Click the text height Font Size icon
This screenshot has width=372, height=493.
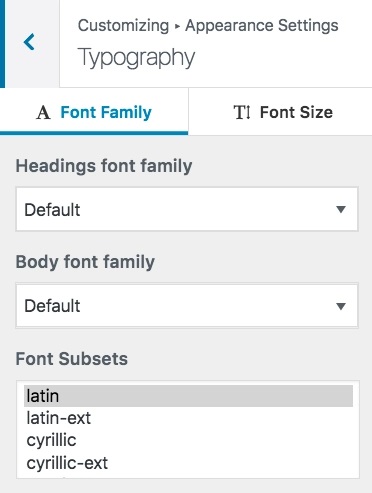coord(242,112)
